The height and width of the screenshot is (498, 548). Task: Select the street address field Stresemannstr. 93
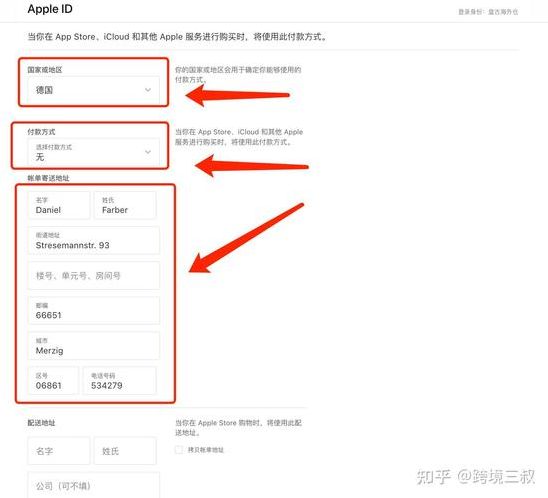click(x=93, y=240)
